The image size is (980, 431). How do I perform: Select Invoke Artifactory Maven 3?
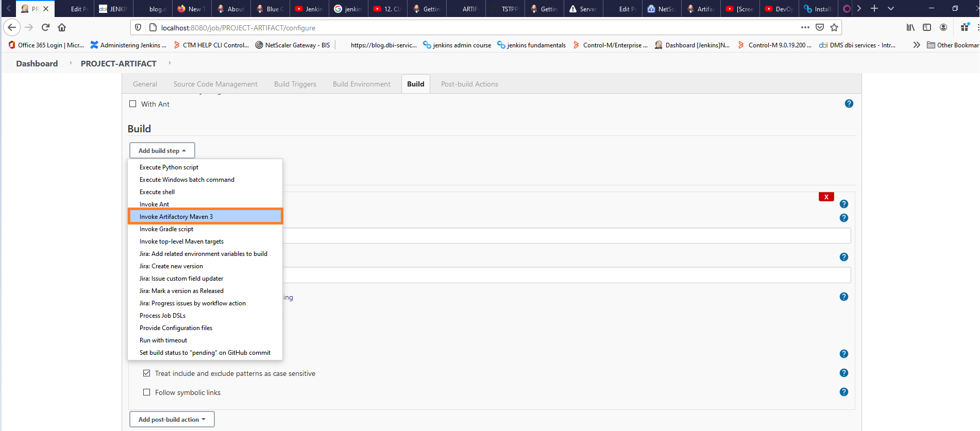tap(205, 217)
